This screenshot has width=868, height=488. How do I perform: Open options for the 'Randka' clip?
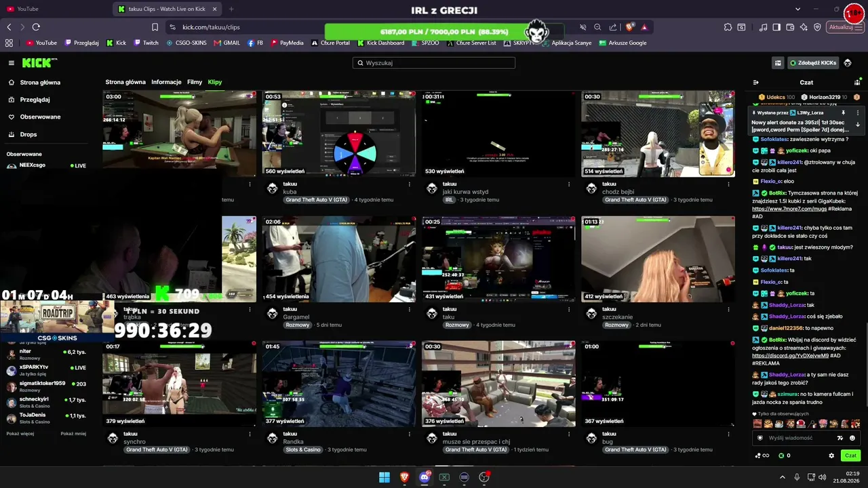pos(410,434)
